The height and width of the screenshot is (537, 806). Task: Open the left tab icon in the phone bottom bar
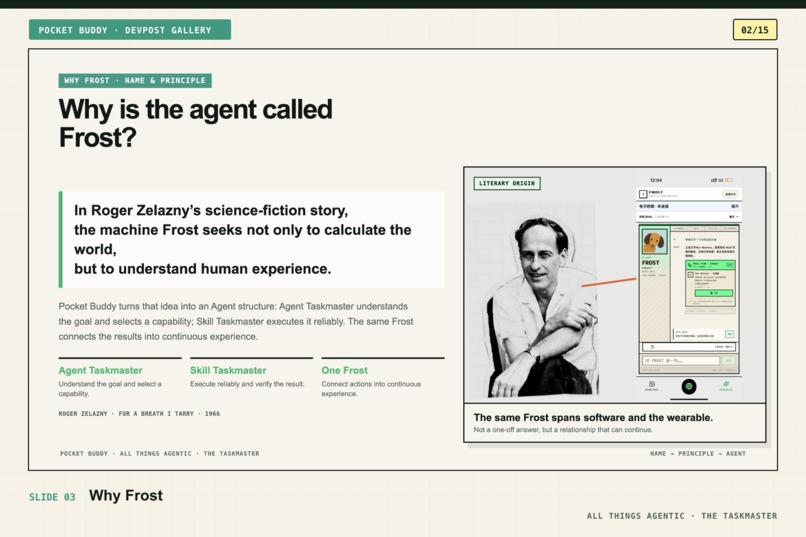click(652, 384)
